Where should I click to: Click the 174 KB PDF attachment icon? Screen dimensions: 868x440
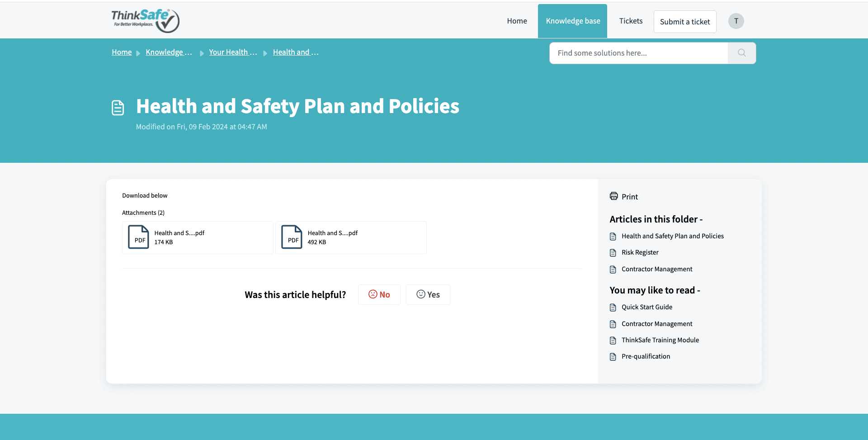point(138,237)
